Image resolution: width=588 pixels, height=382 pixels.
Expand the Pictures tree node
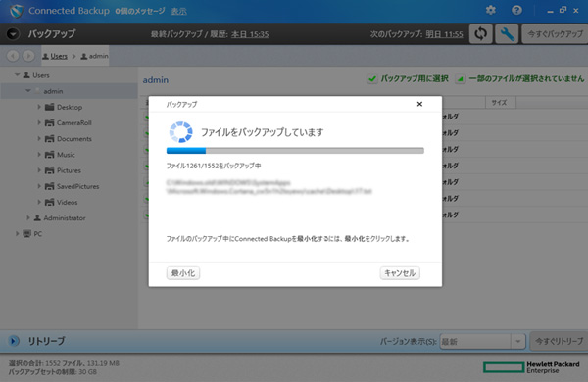coord(39,170)
